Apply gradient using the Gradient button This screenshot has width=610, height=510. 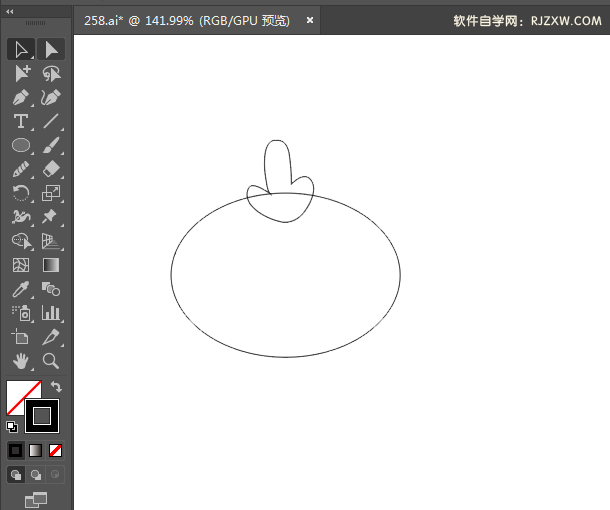point(36,450)
